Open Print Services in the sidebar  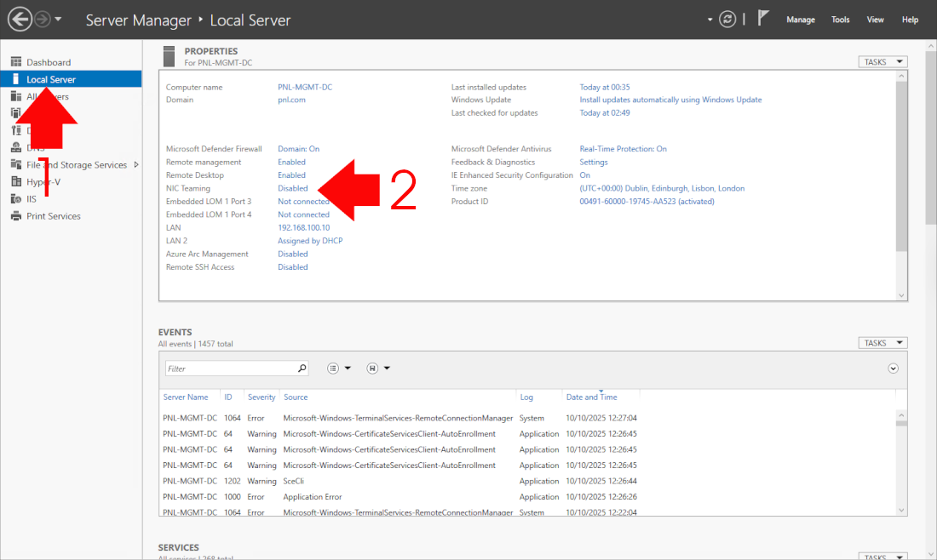click(x=53, y=216)
